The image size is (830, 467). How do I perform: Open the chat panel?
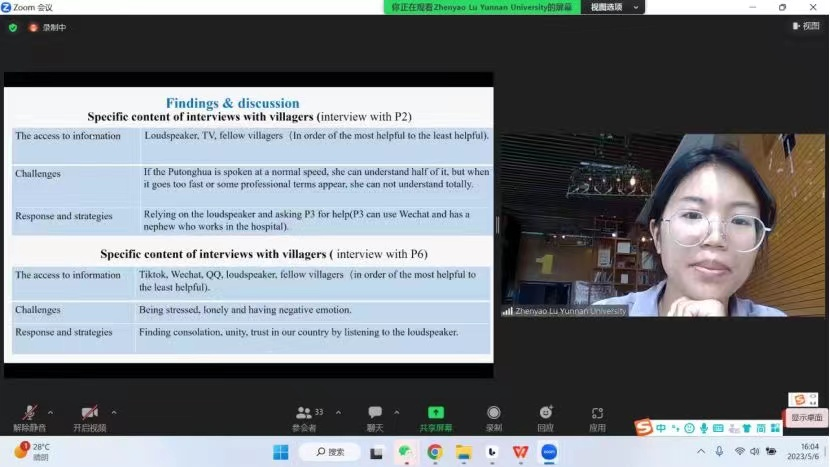375,416
